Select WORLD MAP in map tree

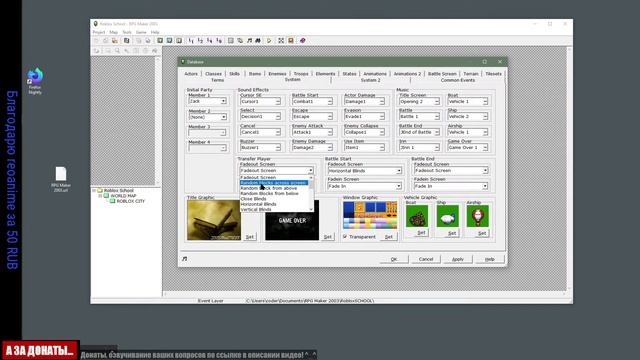[123, 196]
